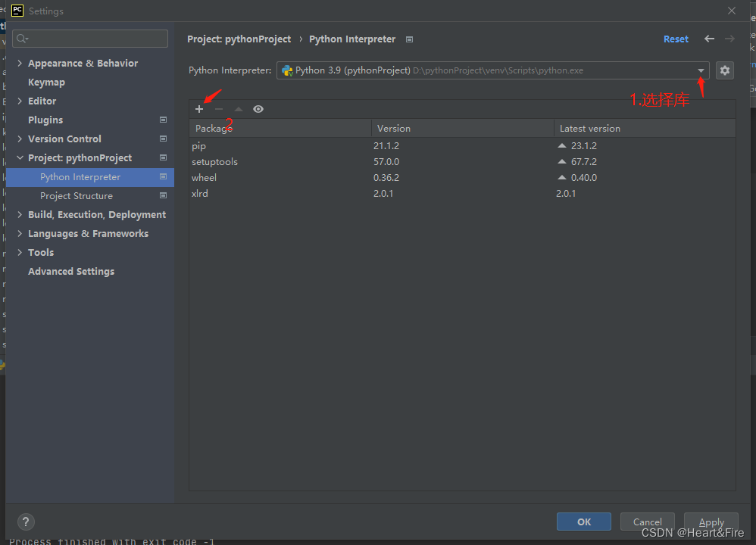This screenshot has height=545, width=756.
Task: Click the help question mark button
Action: [26, 522]
